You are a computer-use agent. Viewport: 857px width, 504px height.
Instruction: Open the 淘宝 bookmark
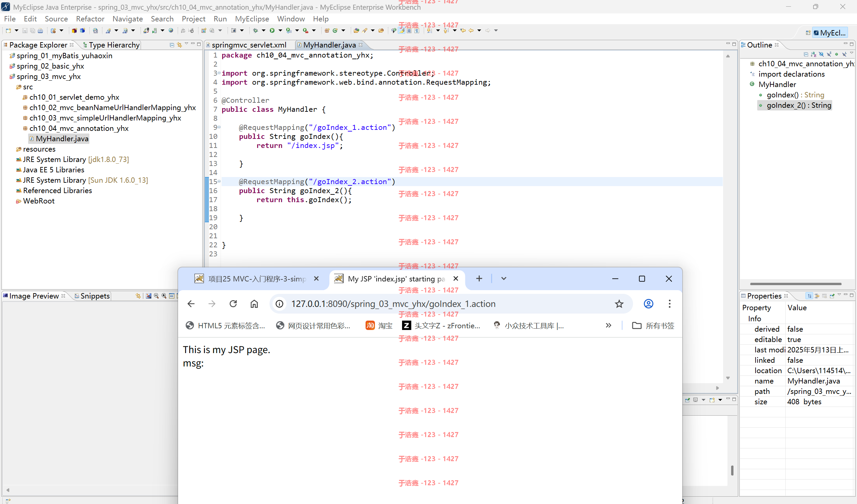click(x=379, y=325)
